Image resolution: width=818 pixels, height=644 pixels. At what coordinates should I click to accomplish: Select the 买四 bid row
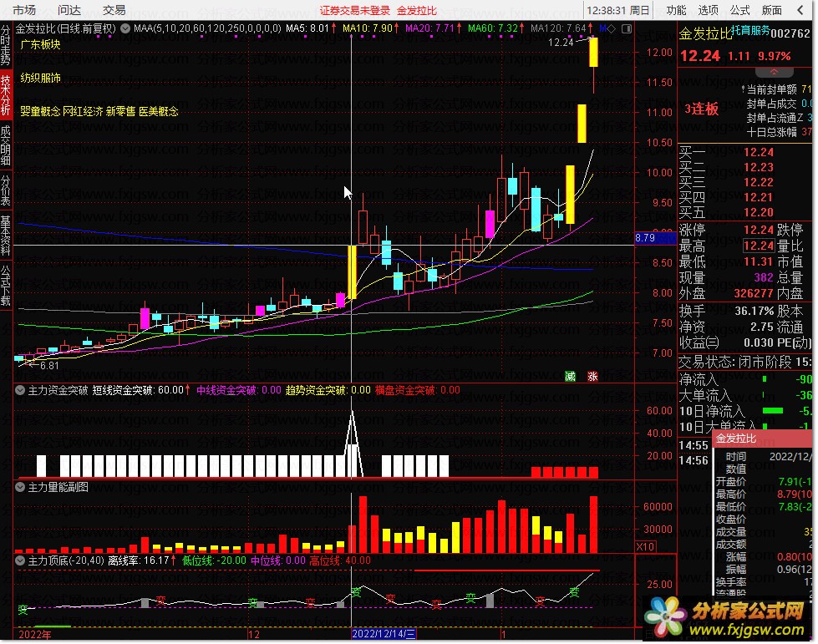point(744,198)
